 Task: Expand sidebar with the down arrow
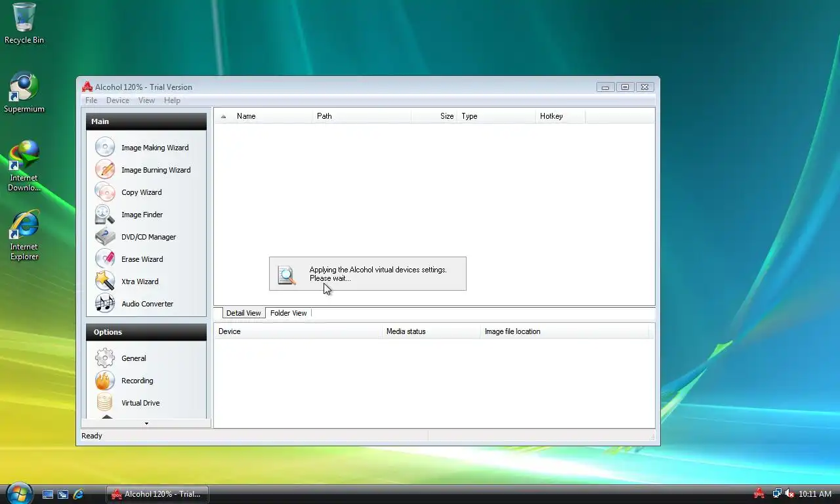[x=146, y=423]
